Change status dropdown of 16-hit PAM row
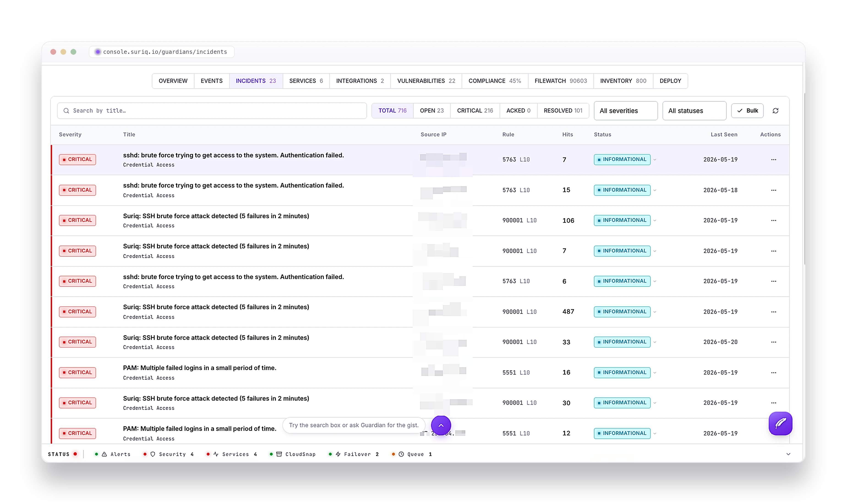Screen dimensions: 847x504 (x=625, y=372)
